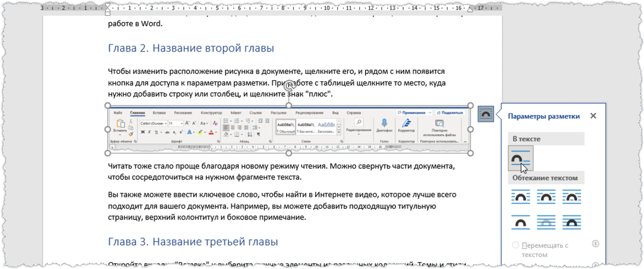Click the Layout Options button beside the picture

(485, 114)
